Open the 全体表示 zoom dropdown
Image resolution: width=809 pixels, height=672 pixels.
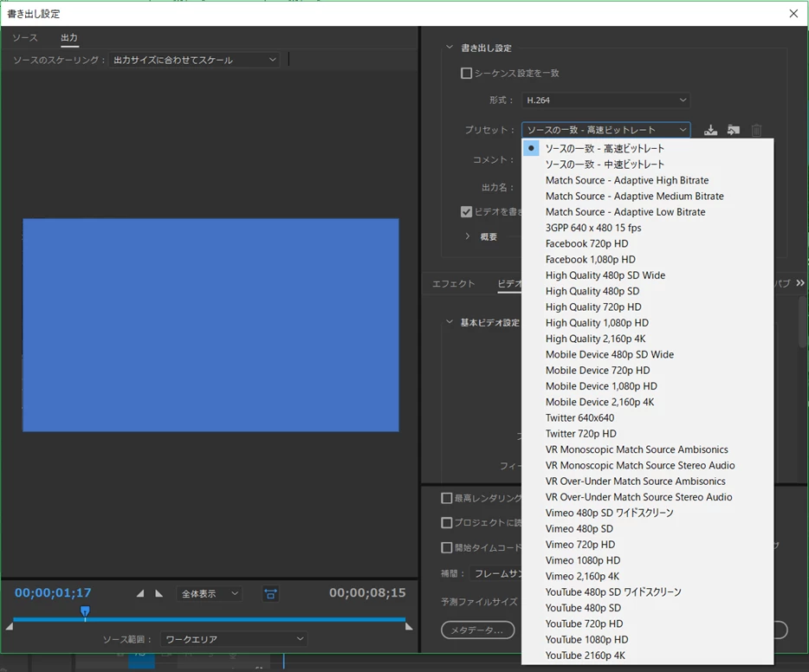click(x=209, y=594)
